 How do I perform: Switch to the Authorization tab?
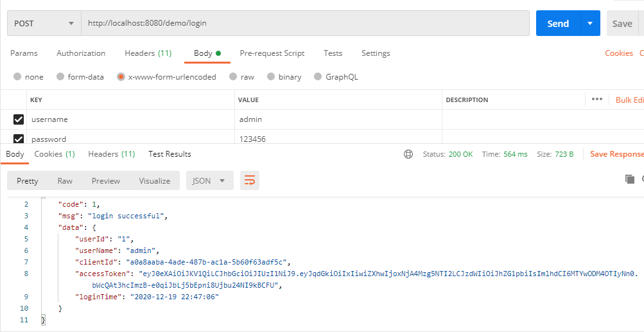point(81,53)
